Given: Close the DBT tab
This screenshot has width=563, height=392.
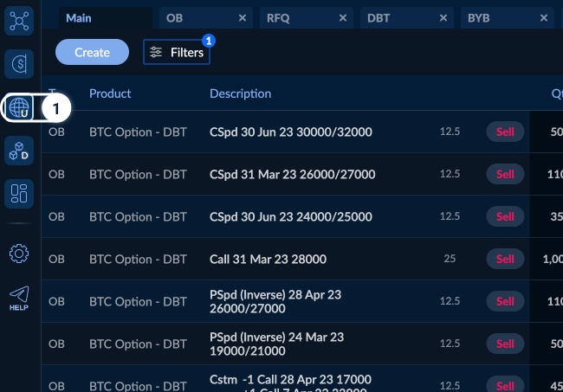Looking at the screenshot, I should pos(443,18).
